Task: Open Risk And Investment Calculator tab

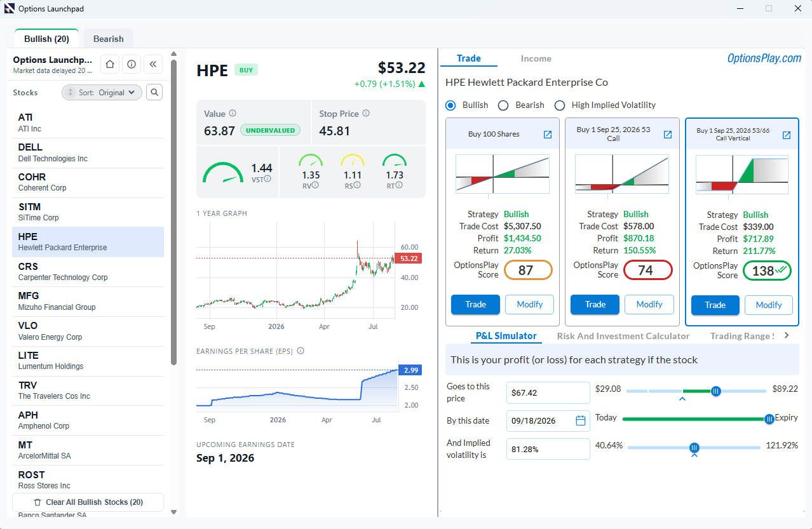Action: point(623,336)
